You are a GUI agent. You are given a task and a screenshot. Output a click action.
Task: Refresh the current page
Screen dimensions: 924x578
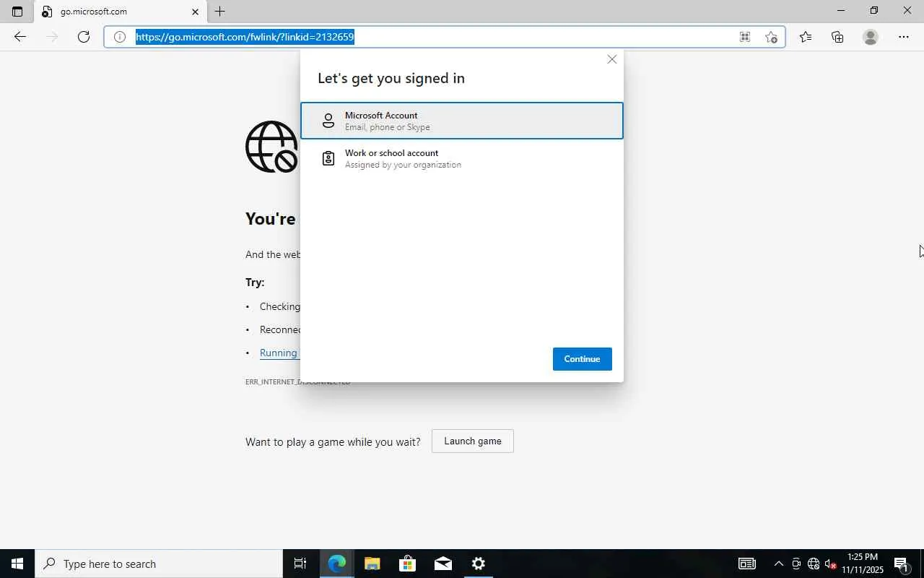pyautogui.click(x=84, y=37)
